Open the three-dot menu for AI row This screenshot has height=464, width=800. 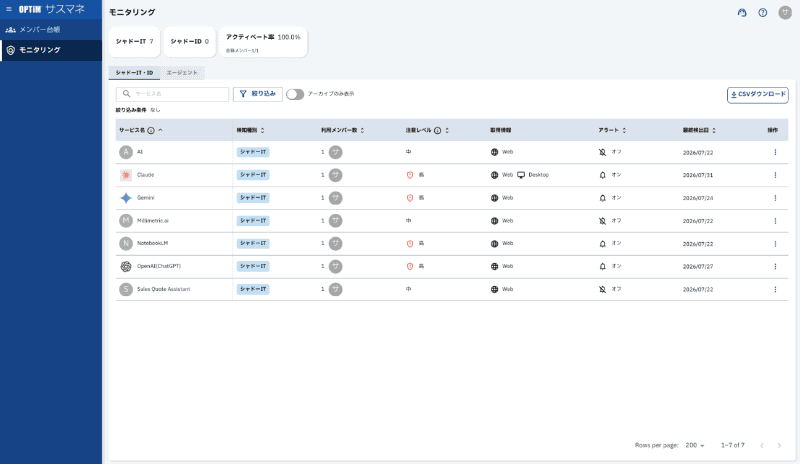tap(775, 152)
